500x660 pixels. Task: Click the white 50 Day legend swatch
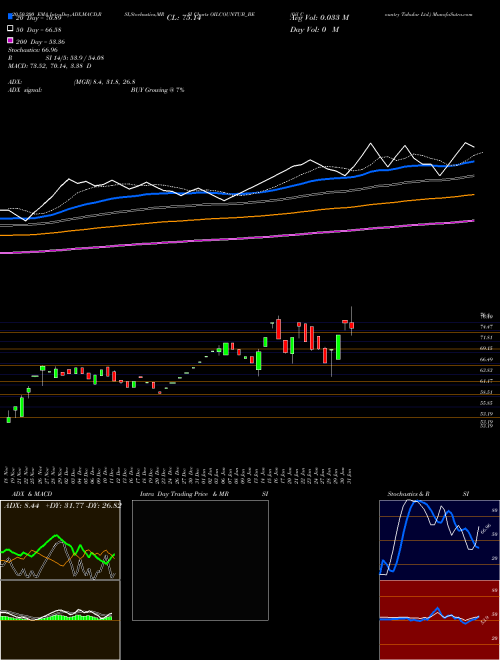click(x=11, y=29)
